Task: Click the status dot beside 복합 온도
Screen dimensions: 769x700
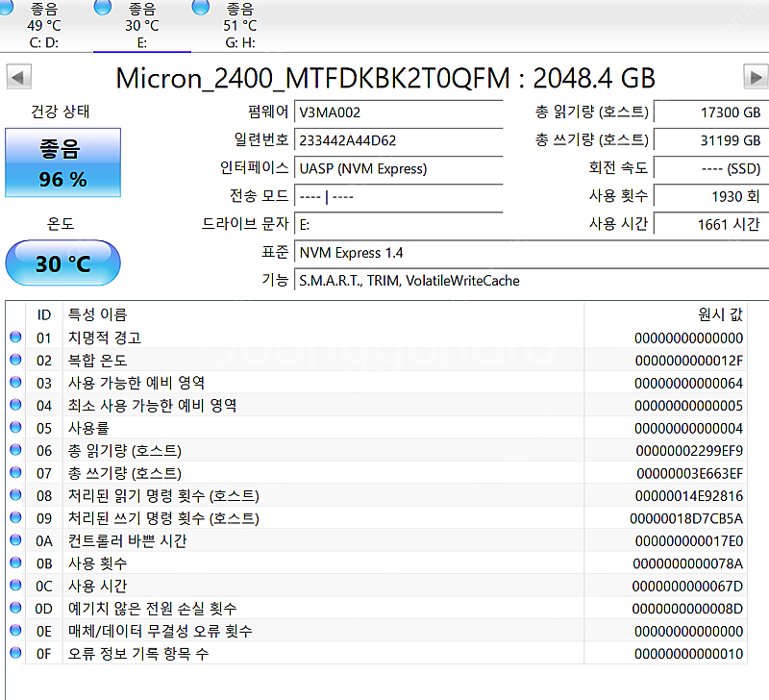Action: pyautogui.click(x=15, y=361)
